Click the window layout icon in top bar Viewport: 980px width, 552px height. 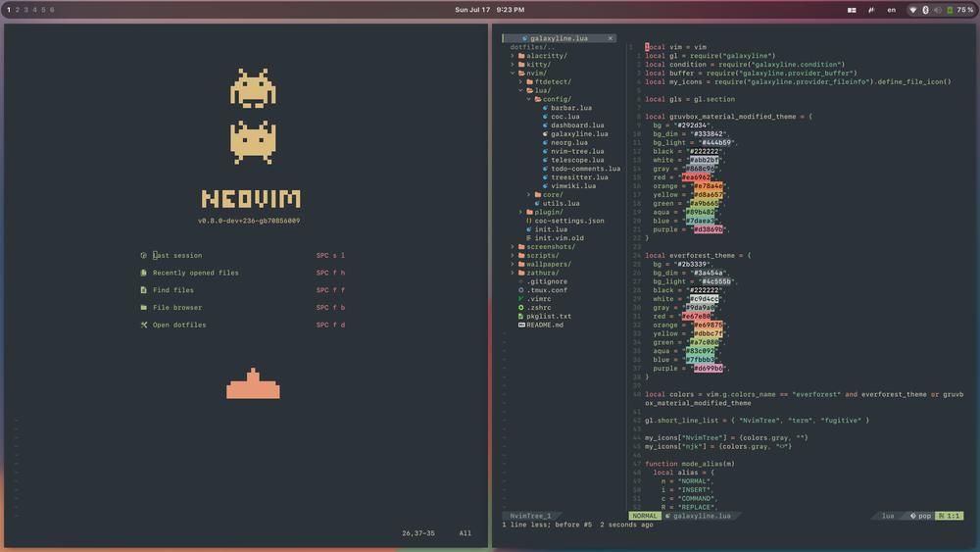852,10
